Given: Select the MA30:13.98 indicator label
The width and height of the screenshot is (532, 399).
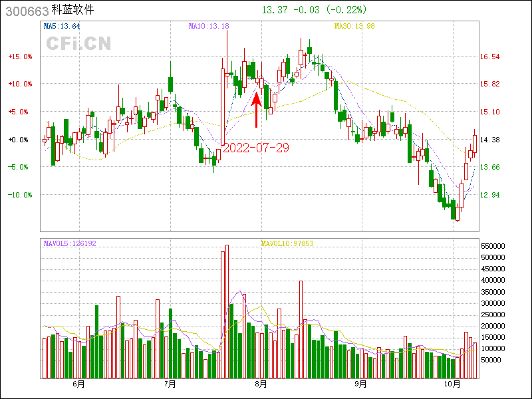Looking at the screenshot, I should pyautogui.click(x=354, y=27).
